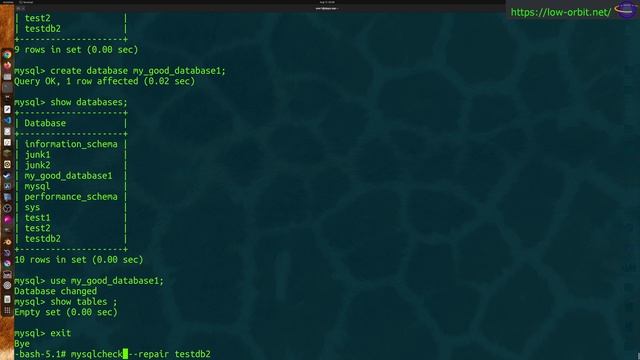Viewport: 640px width, 360px height.
Task: Click '10 rows in set' result line
Action: (x=79, y=260)
